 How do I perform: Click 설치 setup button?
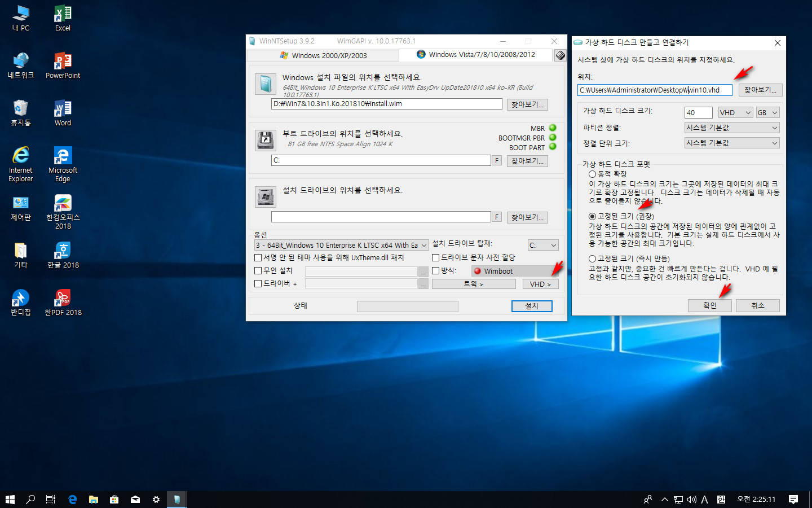(x=532, y=306)
